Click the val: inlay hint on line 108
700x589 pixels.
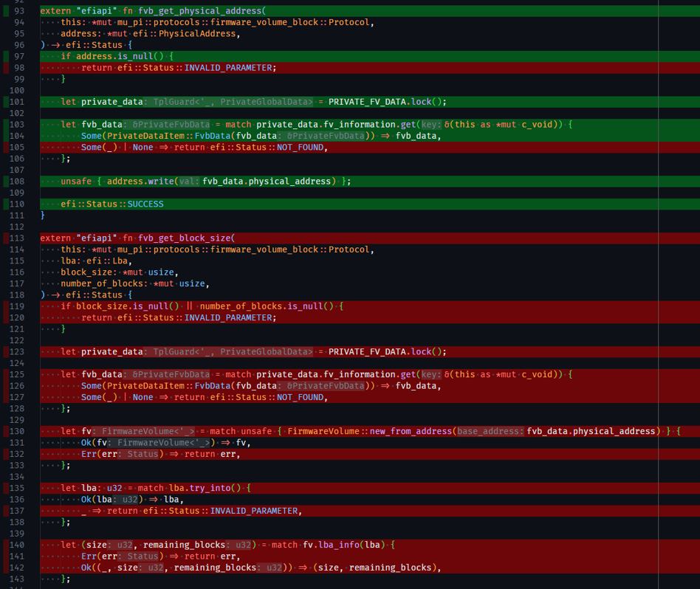pos(189,182)
